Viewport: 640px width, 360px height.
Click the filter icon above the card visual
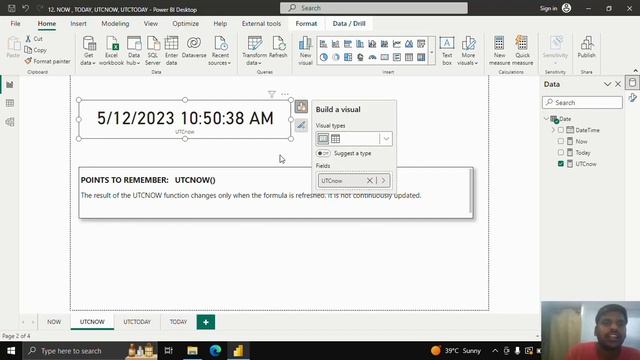pyautogui.click(x=272, y=94)
